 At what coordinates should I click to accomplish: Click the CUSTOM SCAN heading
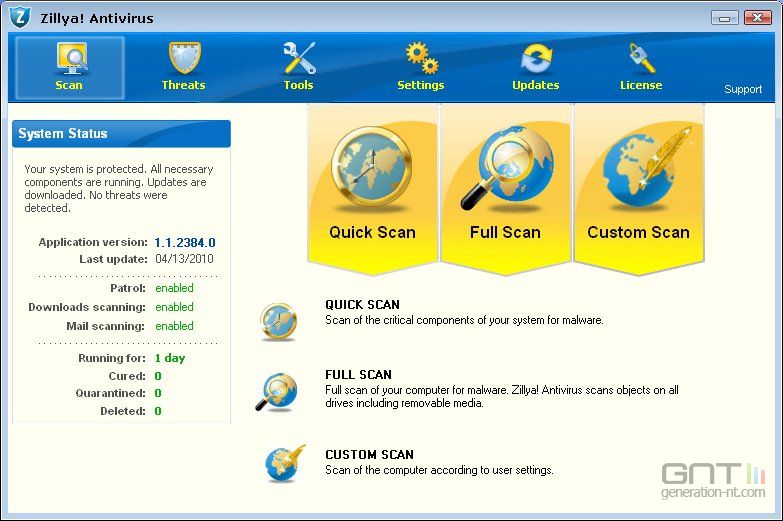[370, 455]
